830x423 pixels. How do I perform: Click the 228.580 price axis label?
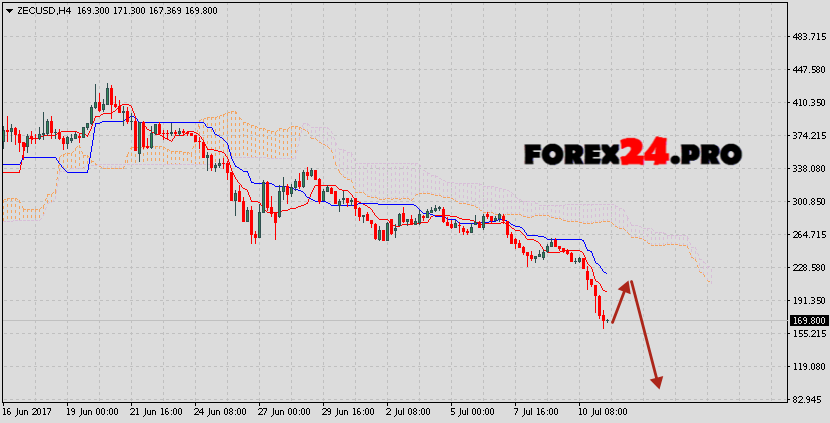(x=806, y=268)
